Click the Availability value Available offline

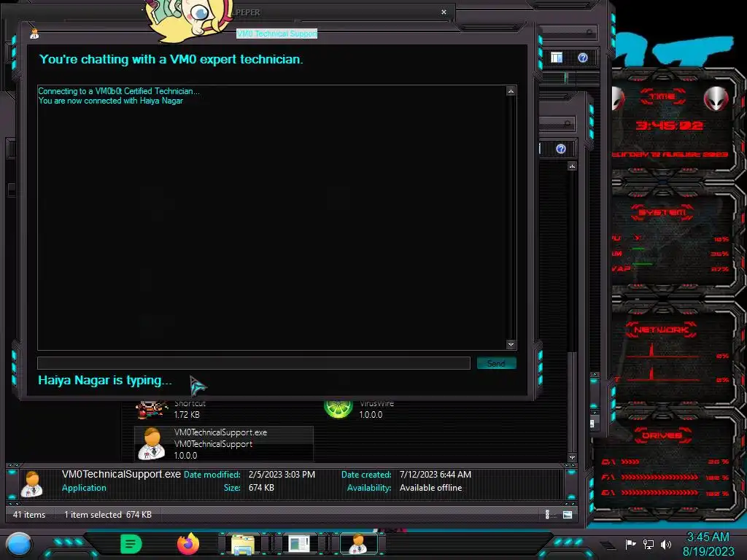click(x=430, y=488)
